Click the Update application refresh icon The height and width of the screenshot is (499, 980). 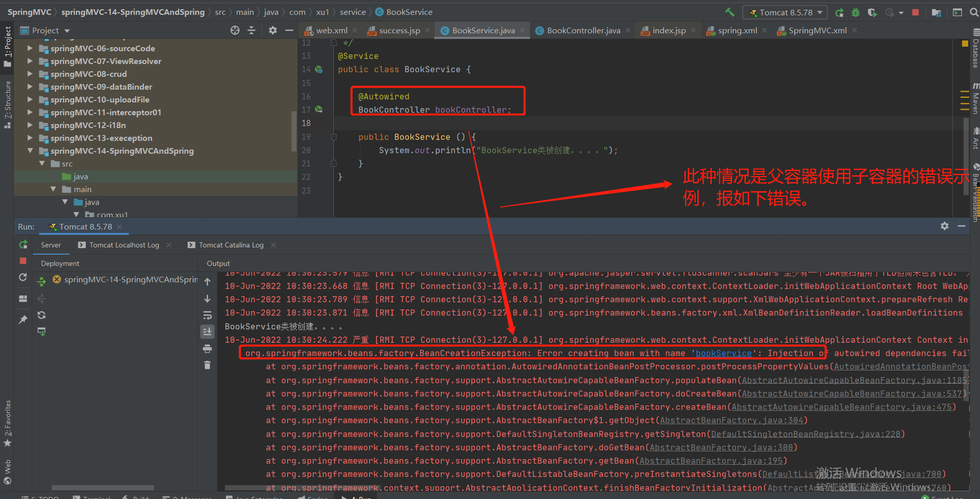[x=23, y=277]
